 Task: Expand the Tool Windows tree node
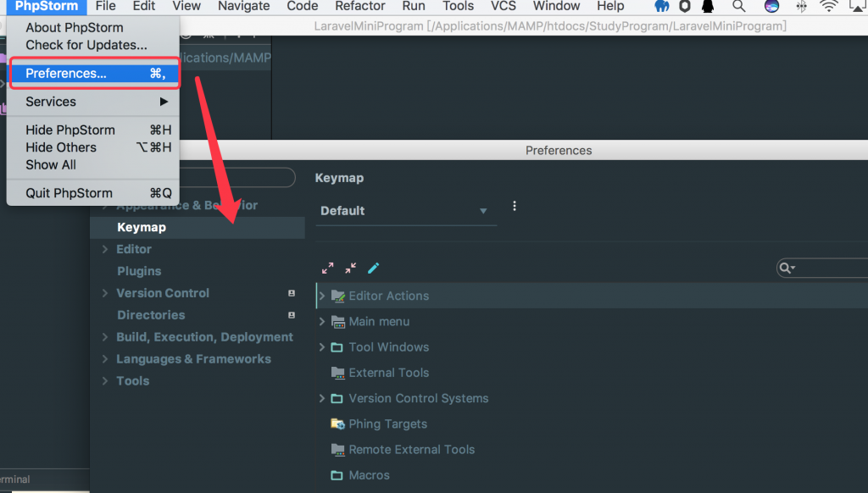[322, 347]
